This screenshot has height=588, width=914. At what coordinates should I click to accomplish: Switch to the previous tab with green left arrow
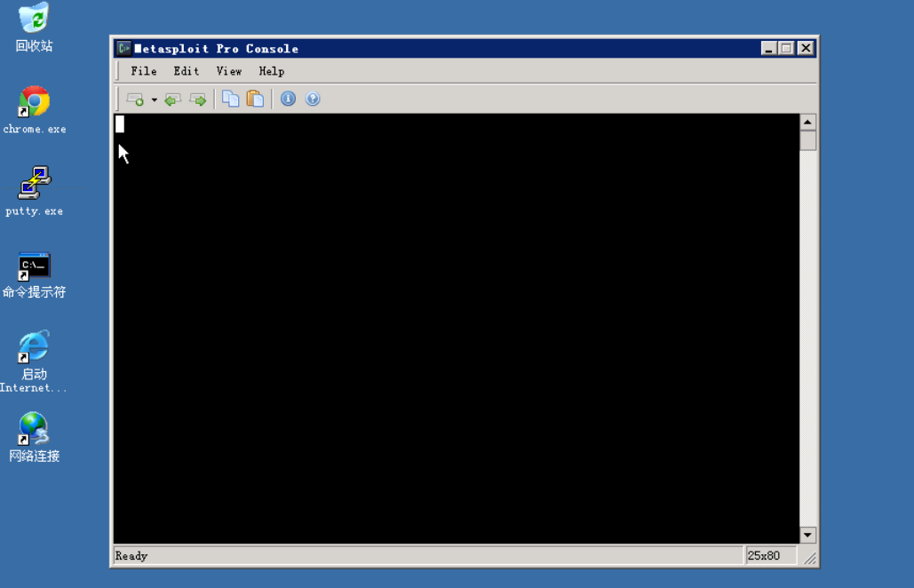pos(172,99)
